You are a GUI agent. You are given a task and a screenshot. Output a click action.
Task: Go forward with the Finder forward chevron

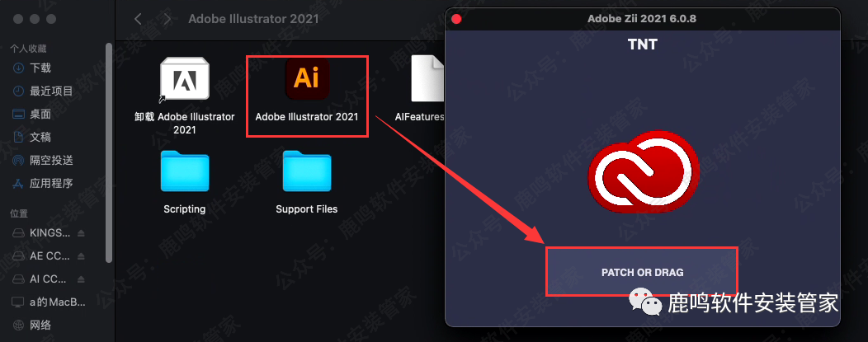167,19
